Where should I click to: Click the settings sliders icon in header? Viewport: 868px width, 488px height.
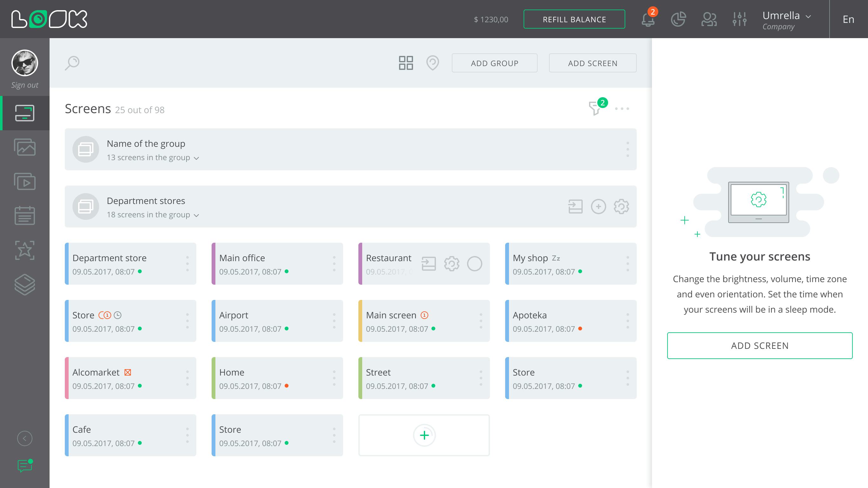point(739,19)
